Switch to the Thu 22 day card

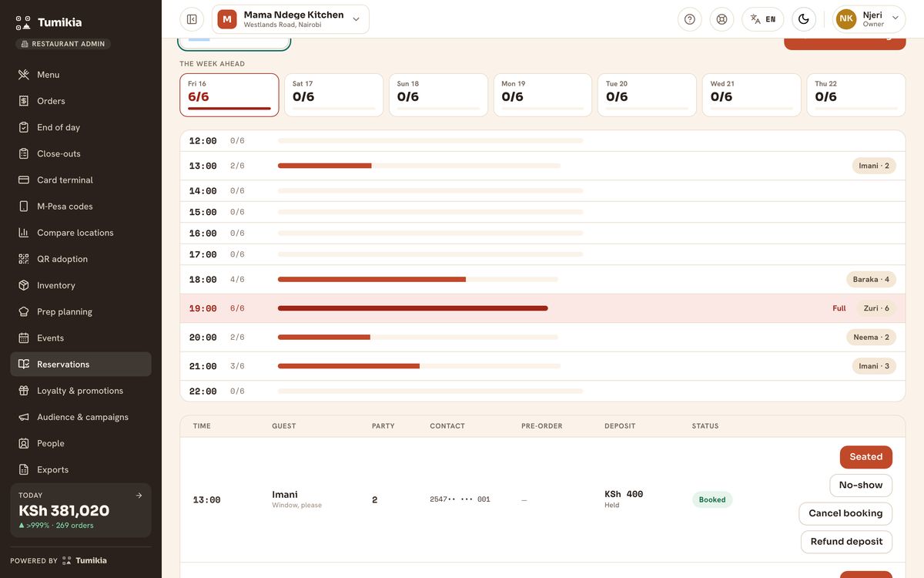tap(856, 95)
